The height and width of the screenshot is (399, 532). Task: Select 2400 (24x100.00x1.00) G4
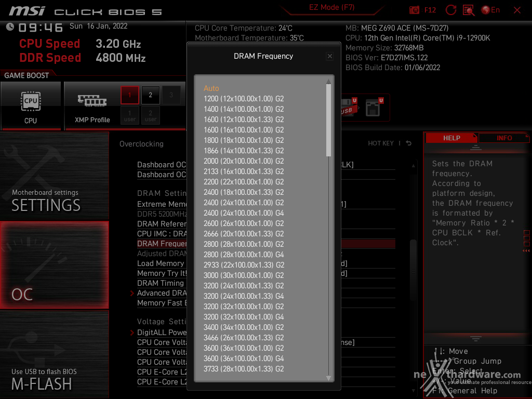coord(244,213)
